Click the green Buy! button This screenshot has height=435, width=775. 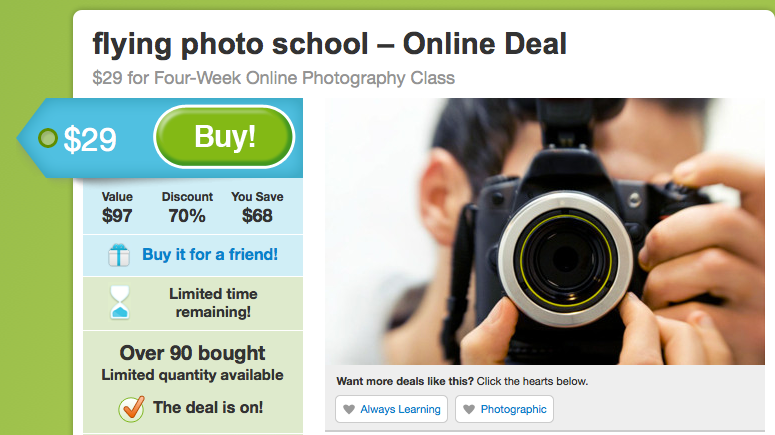[224, 137]
